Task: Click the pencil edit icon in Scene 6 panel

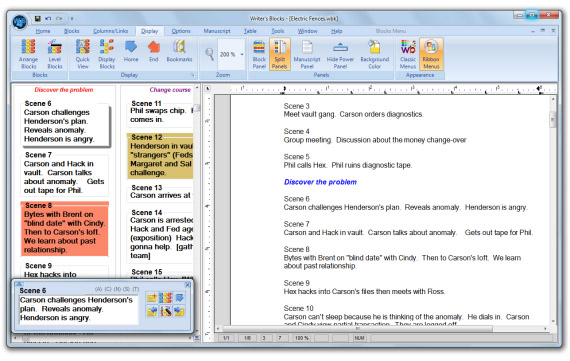Action: pos(166,311)
